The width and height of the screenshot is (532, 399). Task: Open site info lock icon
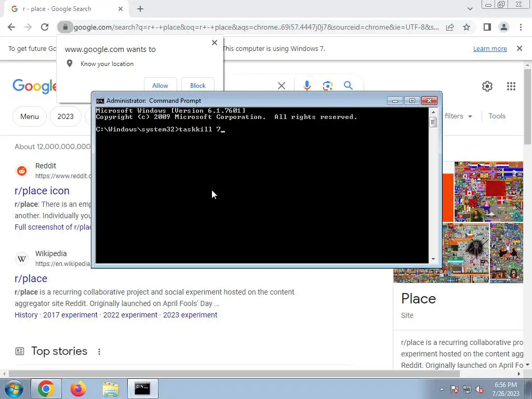pyautogui.click(x=65, y=27)
